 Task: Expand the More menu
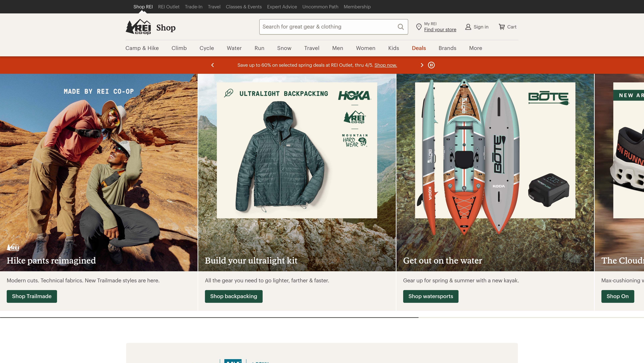click(476, 48)
